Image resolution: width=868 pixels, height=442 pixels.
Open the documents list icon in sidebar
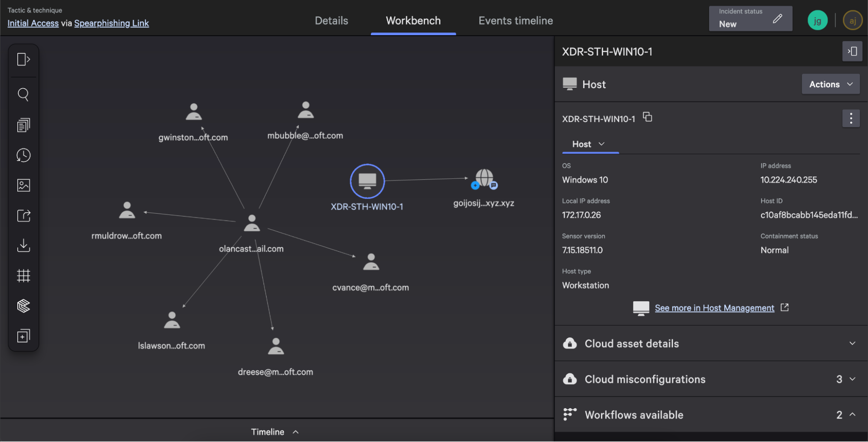(23, 125)
